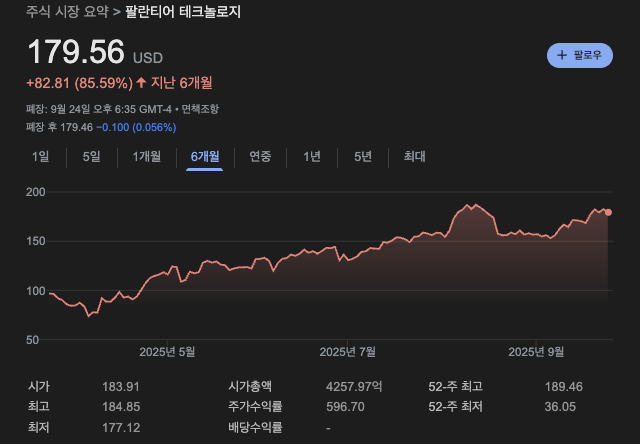Switch to the 1일 range tab
Viewport: 640px width, 444px height.
click(x=40, y=156)
